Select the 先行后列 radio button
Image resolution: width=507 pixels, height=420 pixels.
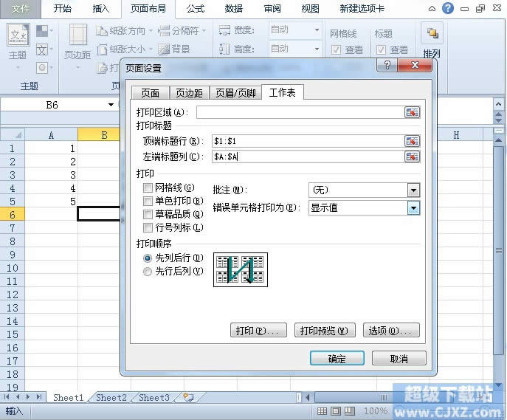pos(148,271)
